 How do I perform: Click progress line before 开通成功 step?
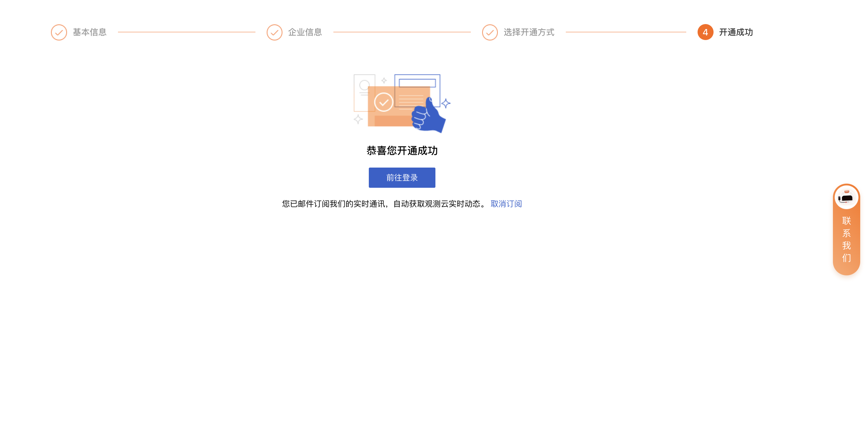[x=626, y=32]
